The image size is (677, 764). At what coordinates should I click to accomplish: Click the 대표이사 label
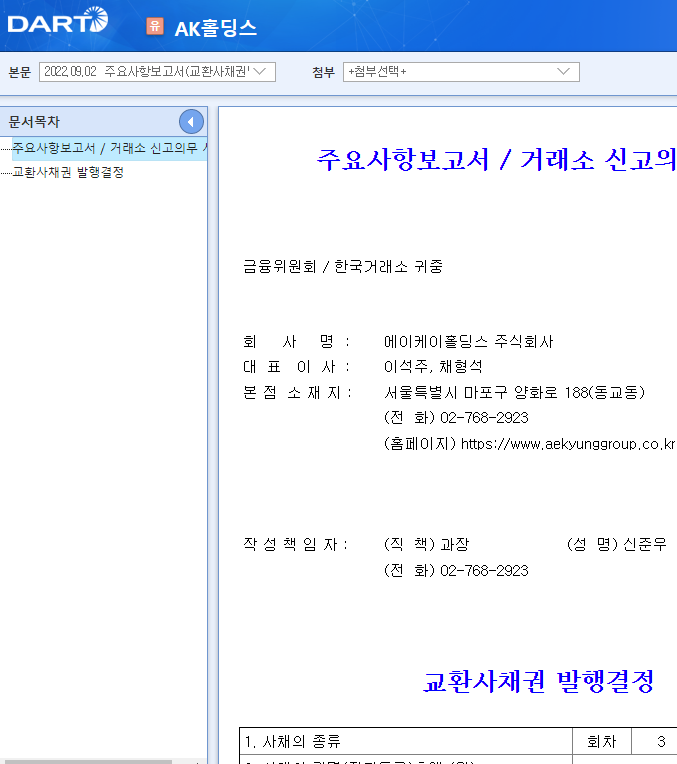click(x=296, y=366)
